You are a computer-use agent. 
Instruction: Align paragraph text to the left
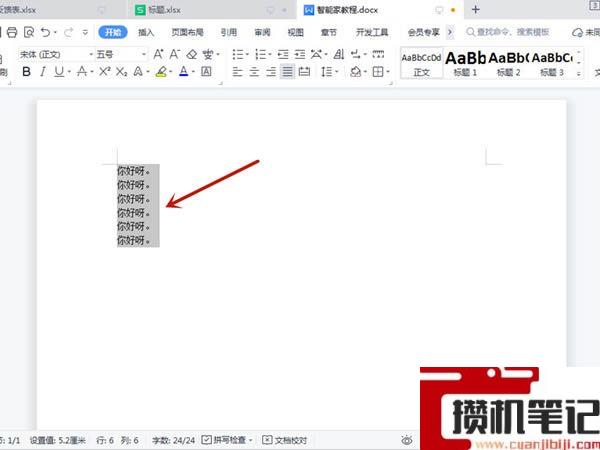pos(237,72)
